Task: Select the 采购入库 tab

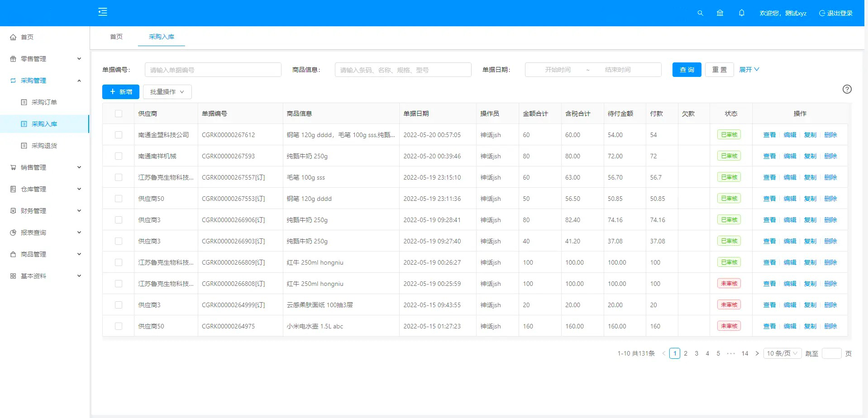Action: click(x=162, y=37)
